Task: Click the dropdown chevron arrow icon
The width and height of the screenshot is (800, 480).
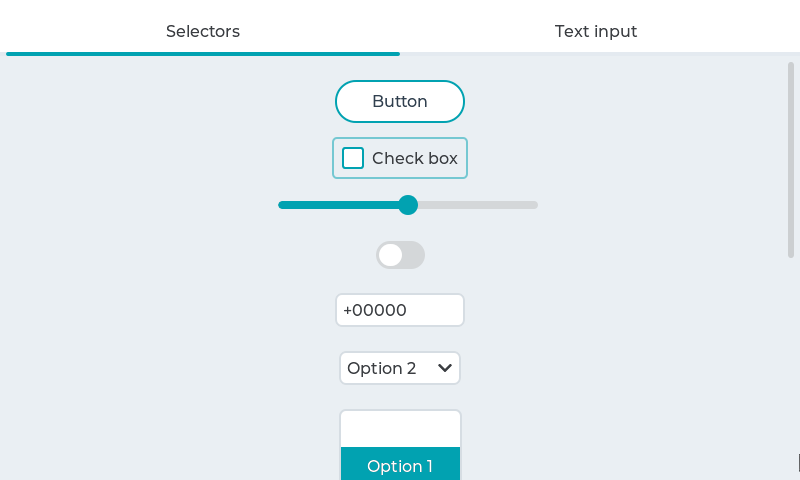Action: 445,368
